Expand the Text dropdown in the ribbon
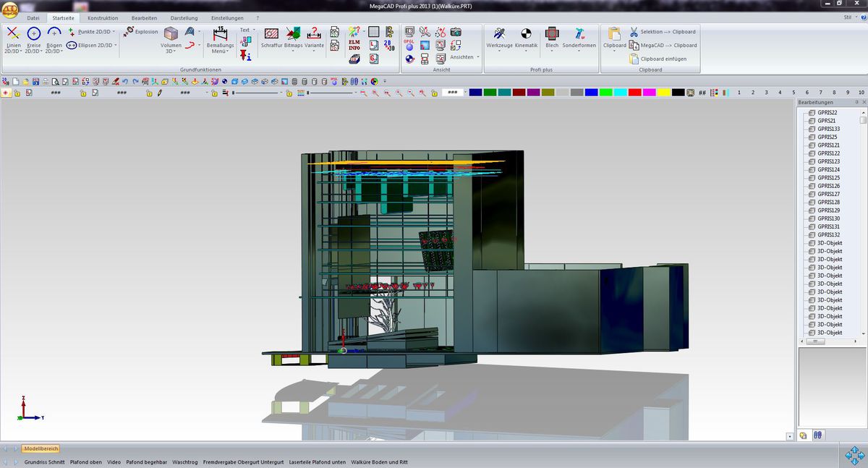 (x=247, y=30)
